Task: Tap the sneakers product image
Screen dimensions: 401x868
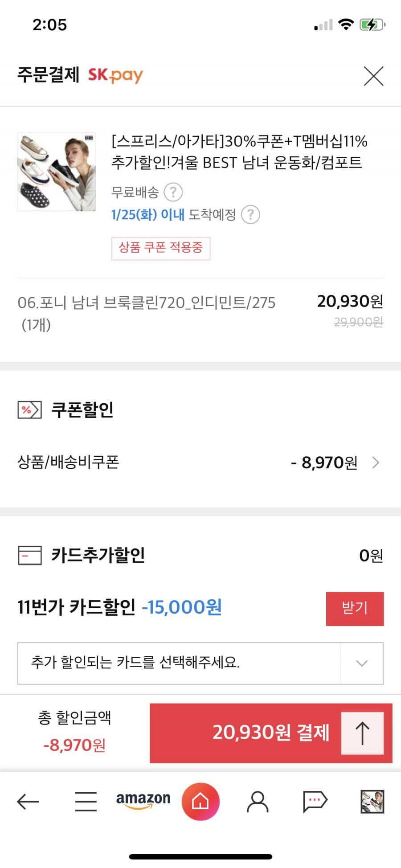Action: click(x=57, y=172)
